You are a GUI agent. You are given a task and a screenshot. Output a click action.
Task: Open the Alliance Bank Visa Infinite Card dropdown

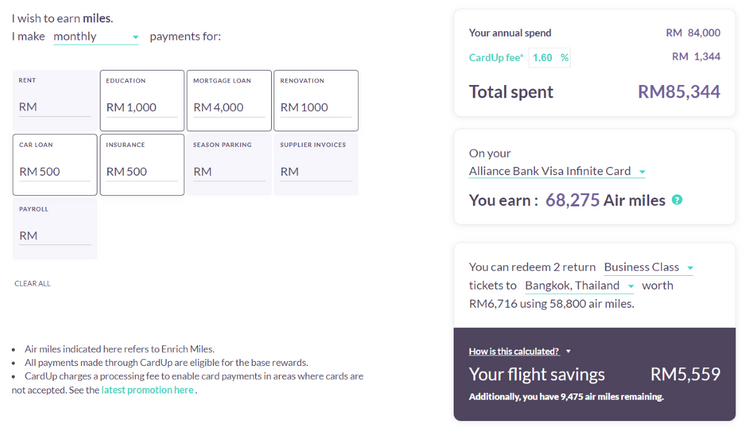pos(558,172)
